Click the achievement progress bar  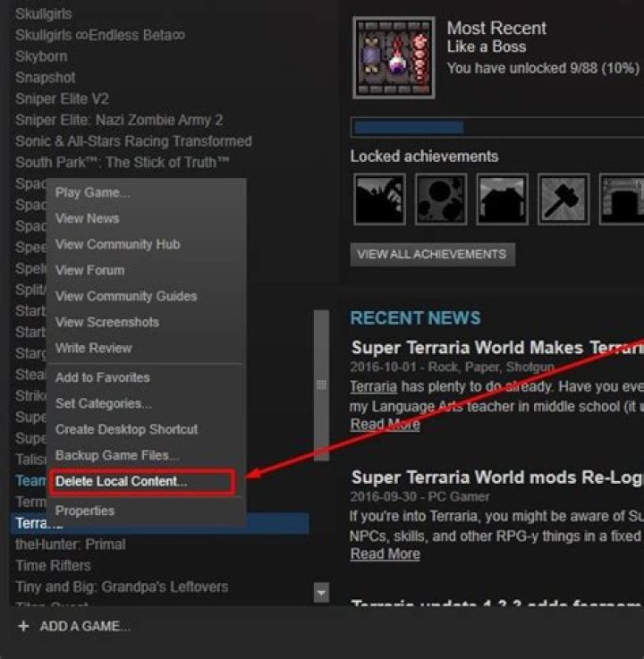tap(497, 127)
